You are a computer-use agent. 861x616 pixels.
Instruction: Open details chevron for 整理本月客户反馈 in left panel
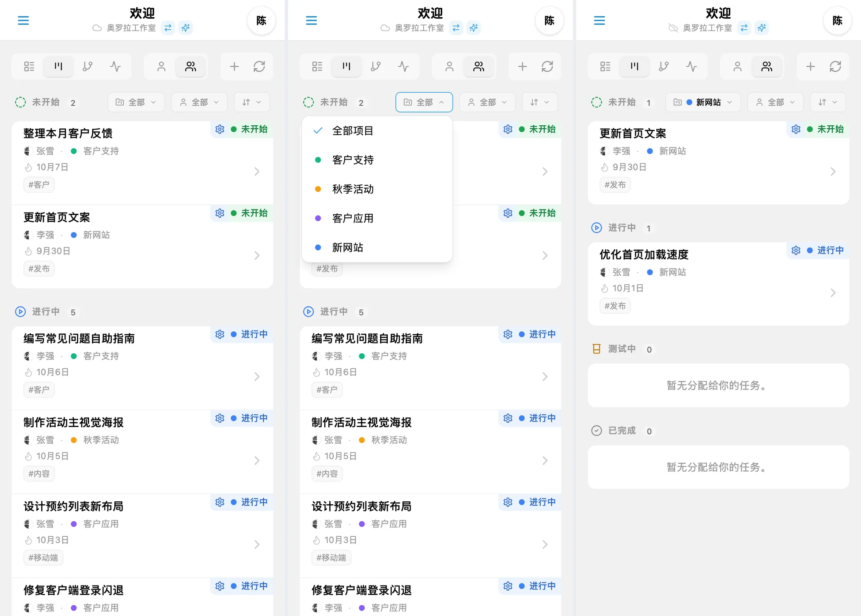click(x=257, y=172)
